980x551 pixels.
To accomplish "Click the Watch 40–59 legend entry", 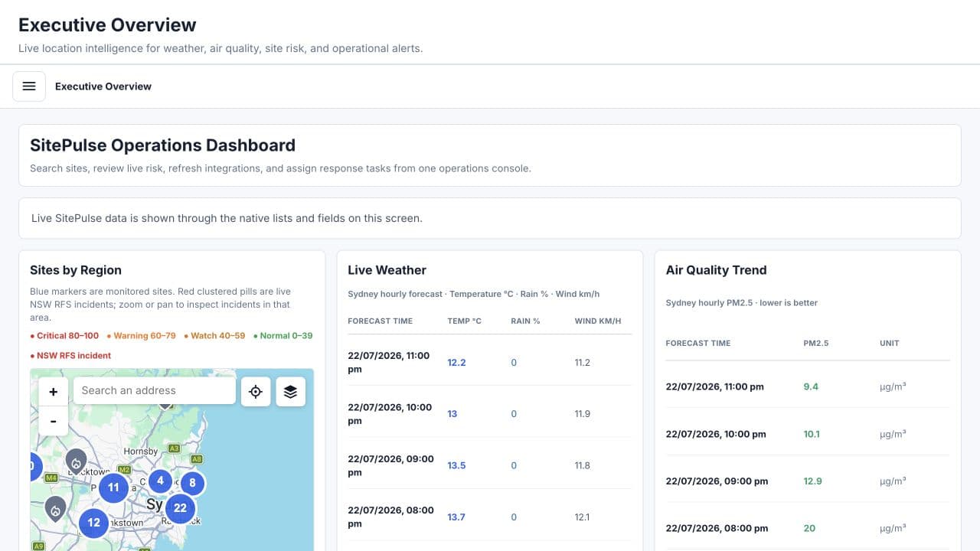I will [214, 335].
